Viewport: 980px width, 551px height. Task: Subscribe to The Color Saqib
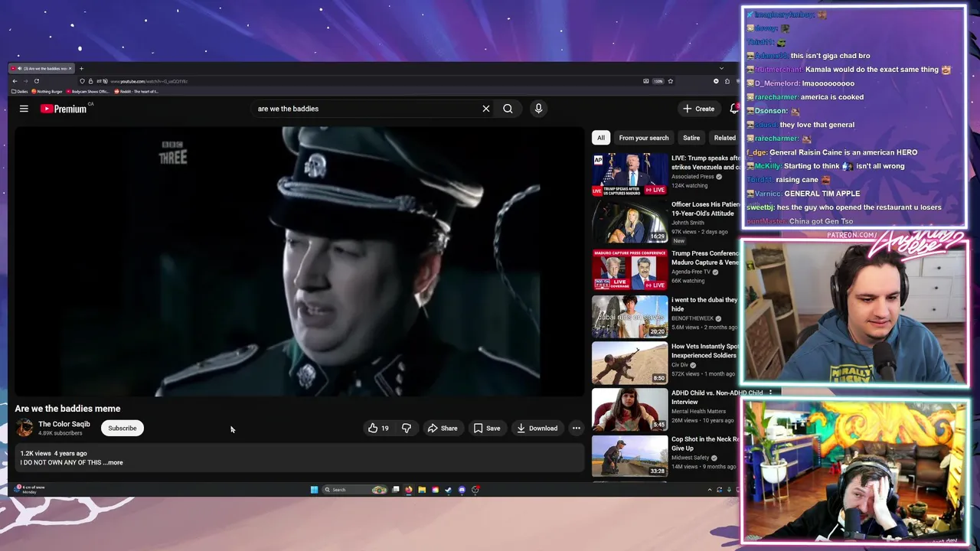[x=122, y=428]
